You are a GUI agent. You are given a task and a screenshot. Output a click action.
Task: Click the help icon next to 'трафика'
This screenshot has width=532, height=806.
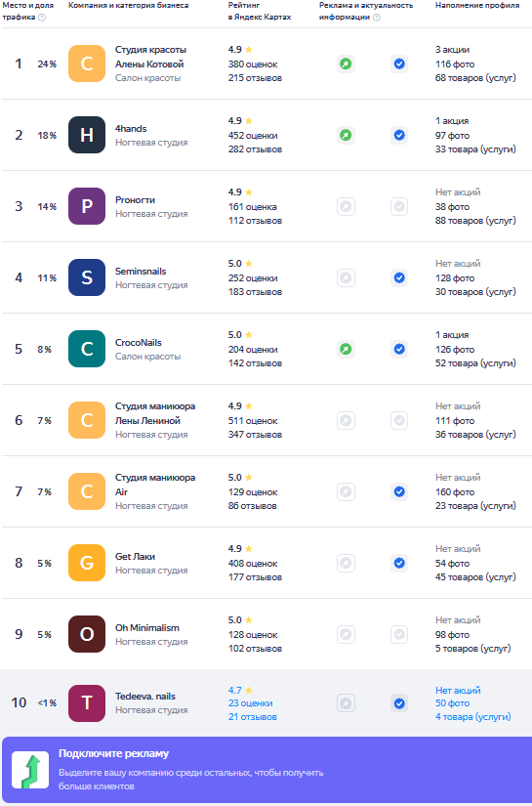coord(42,18)
